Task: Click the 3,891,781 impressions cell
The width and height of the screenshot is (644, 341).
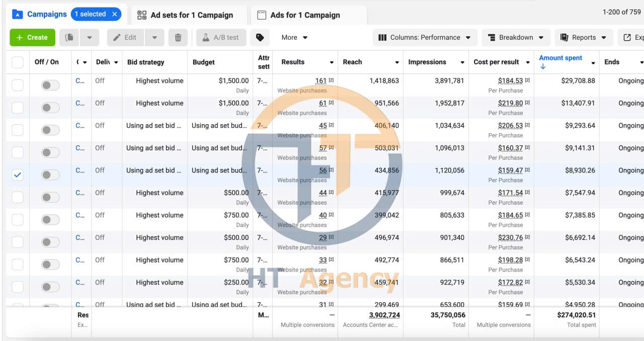Action: pos(449,80)
